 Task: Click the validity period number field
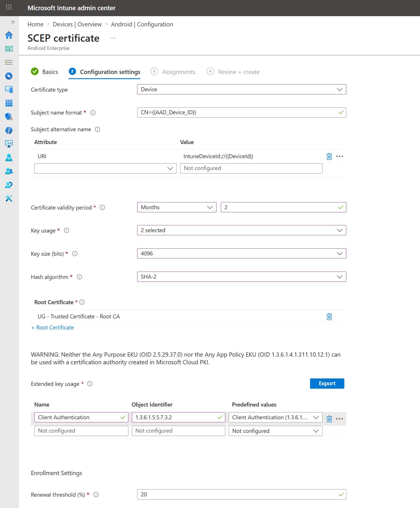click(x=283, y=207)
